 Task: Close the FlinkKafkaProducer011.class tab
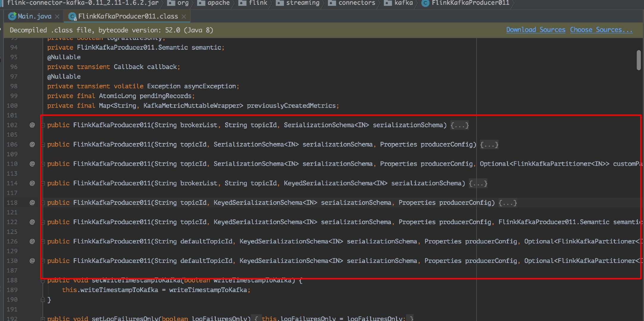[184, 17]
